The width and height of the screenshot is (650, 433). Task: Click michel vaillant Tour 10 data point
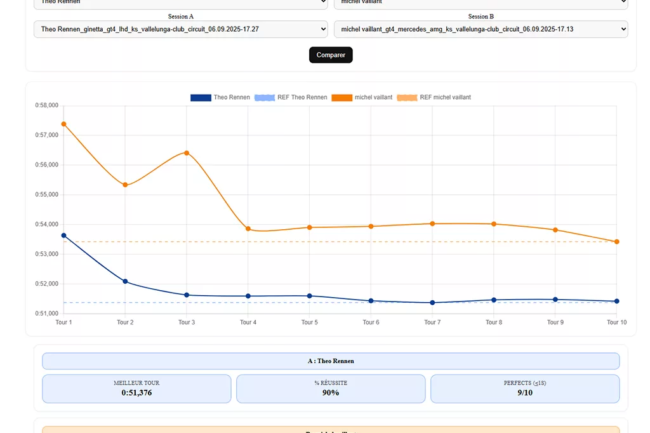(617, 242)
